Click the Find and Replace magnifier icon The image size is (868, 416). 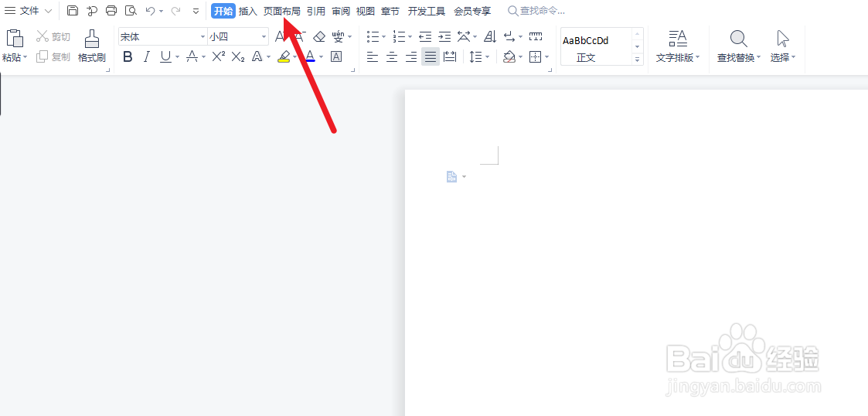pyautogui.click(x=738, y=39)
